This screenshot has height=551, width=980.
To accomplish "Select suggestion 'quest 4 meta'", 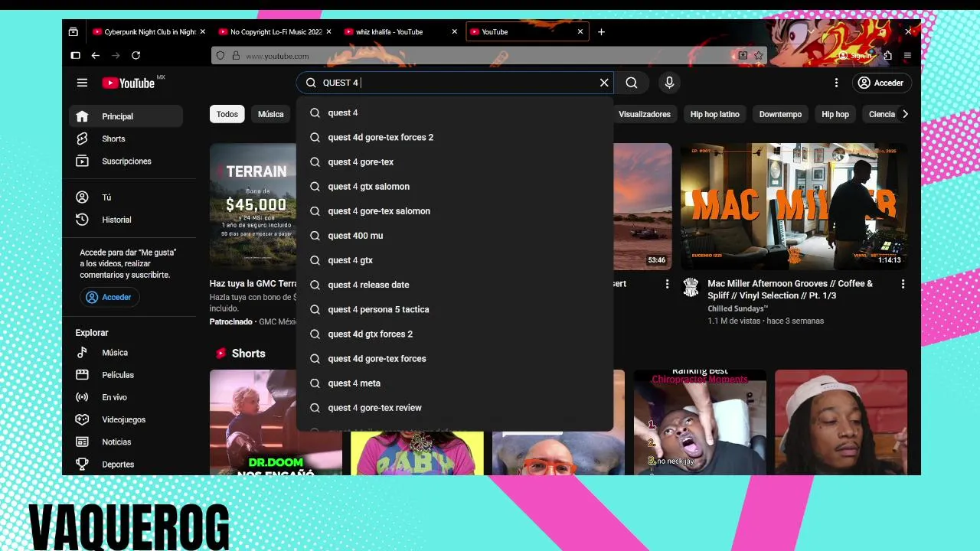I will (455, 383).
